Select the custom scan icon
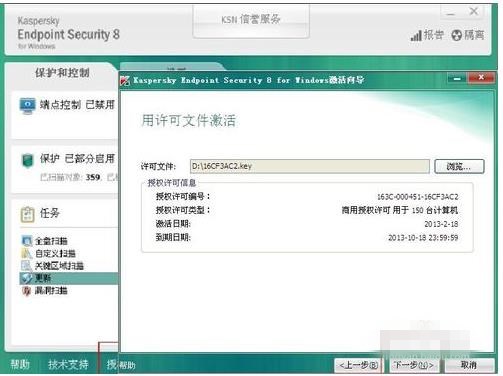The image size is (503, 376). 26,253
